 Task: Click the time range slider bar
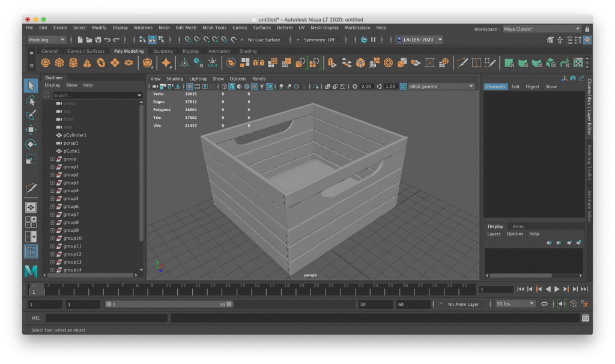point(167,305)
